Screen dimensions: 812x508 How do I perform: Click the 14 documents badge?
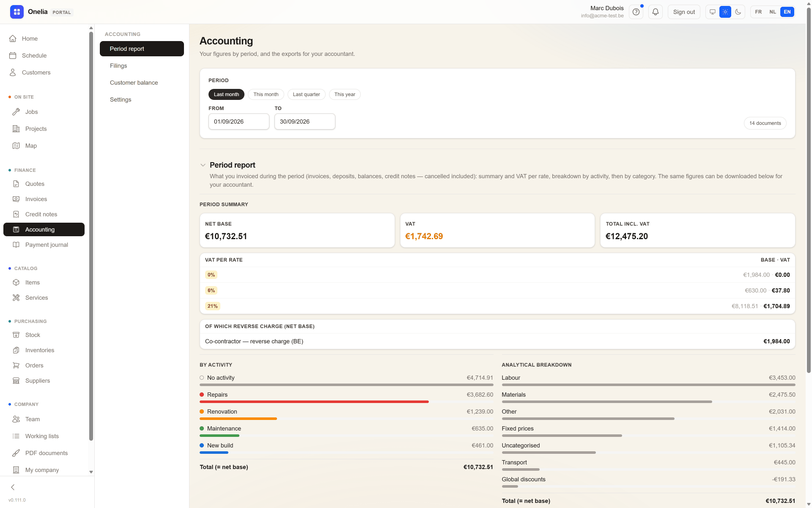click(765, 123)
